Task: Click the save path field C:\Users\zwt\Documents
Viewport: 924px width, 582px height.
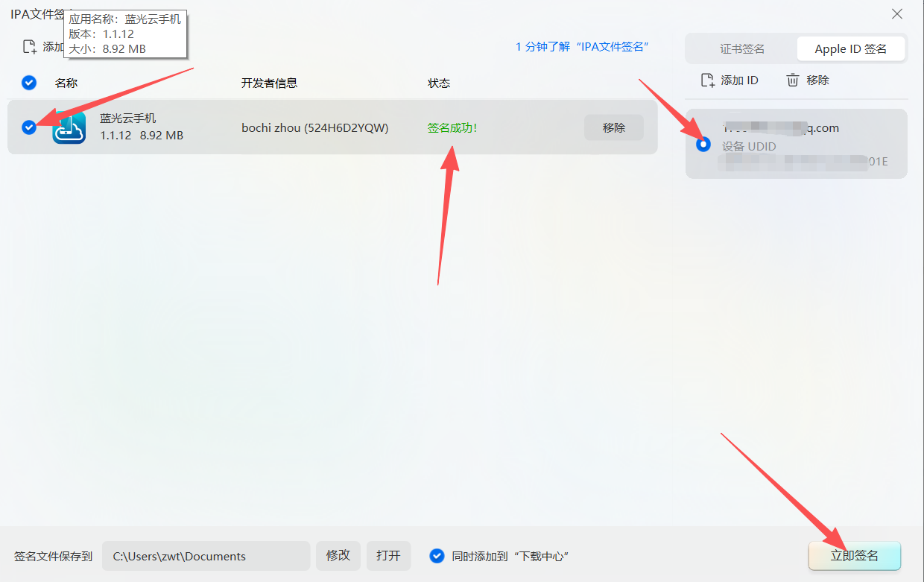Action: (206, 556)
